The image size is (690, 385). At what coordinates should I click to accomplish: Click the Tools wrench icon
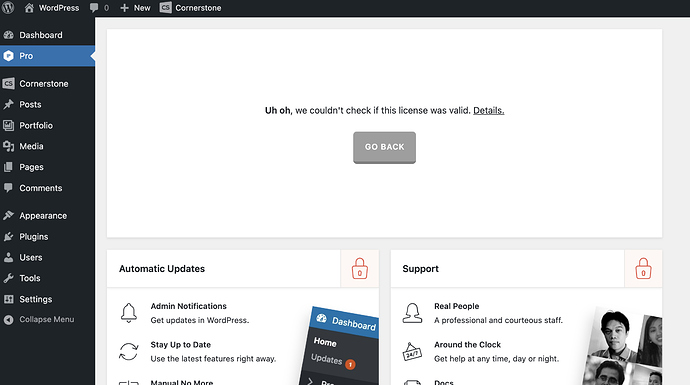[x=8, y=278]
